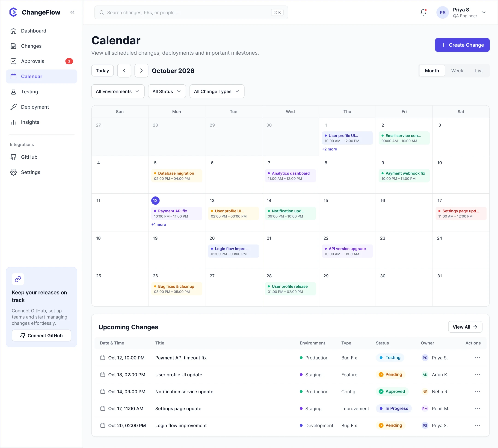Select today's date 12 circle

point(155,201)
